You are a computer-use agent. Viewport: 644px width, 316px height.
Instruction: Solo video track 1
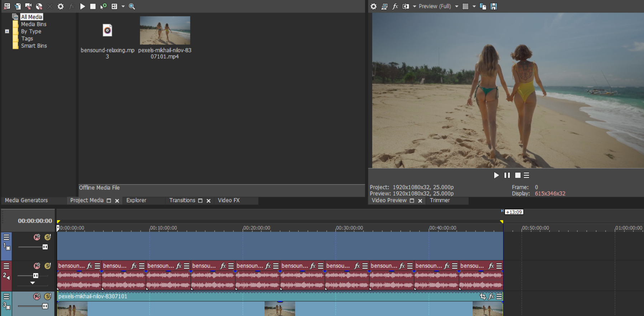point(48,237)
